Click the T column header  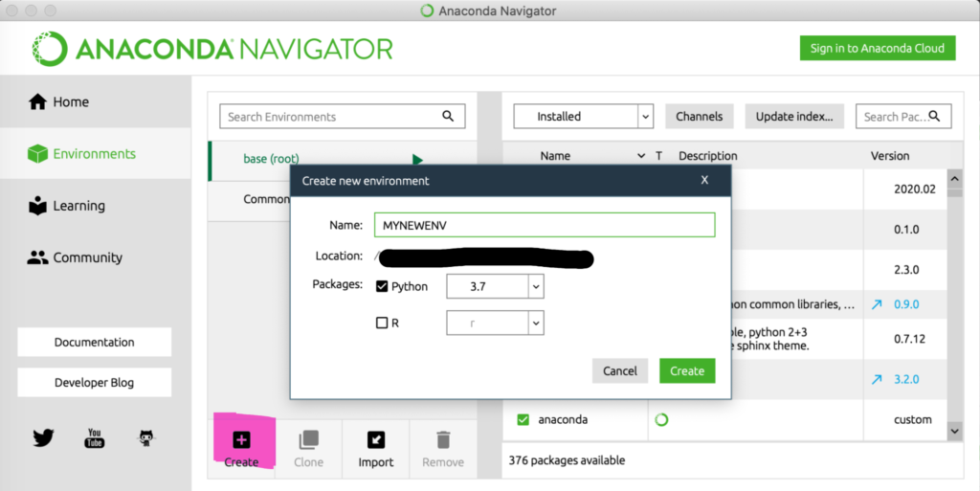pos(658,156)
